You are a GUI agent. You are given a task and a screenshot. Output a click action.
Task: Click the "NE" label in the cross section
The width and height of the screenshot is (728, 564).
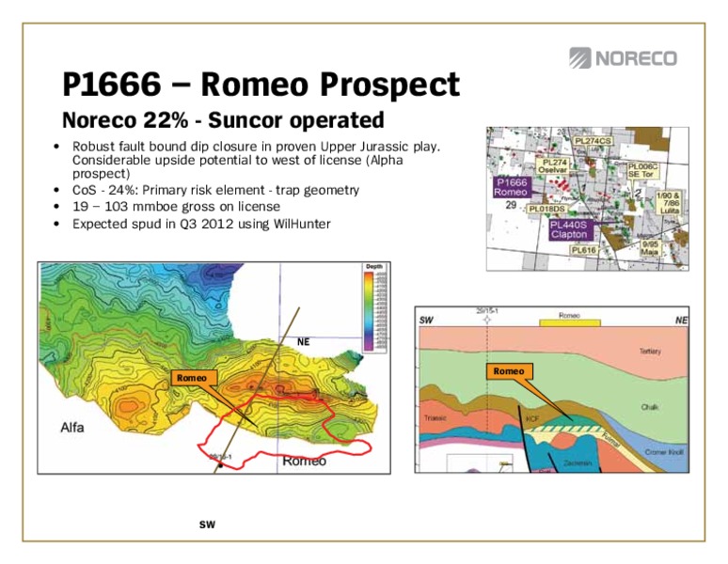coord(681,320)
